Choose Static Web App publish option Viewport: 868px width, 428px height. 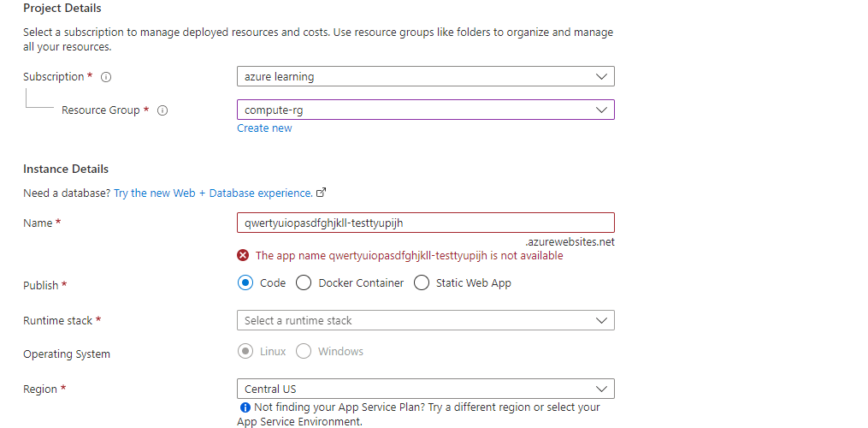coord(422,282)
